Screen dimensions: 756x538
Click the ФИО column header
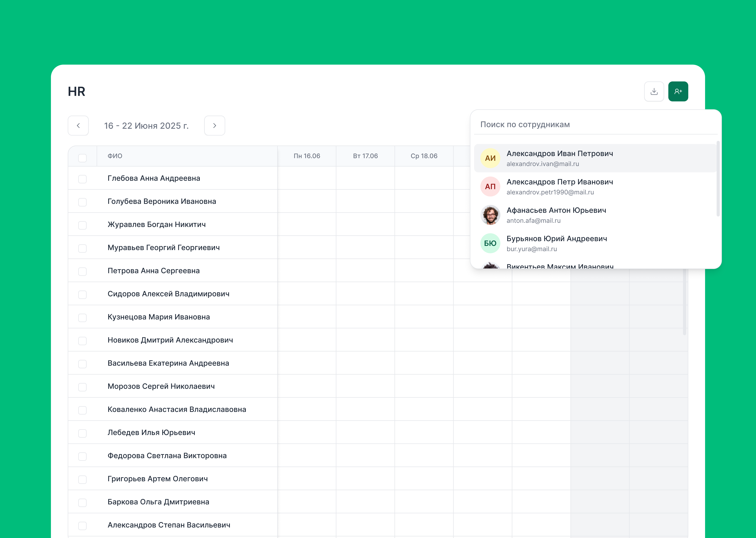click(x=115, y=156)
